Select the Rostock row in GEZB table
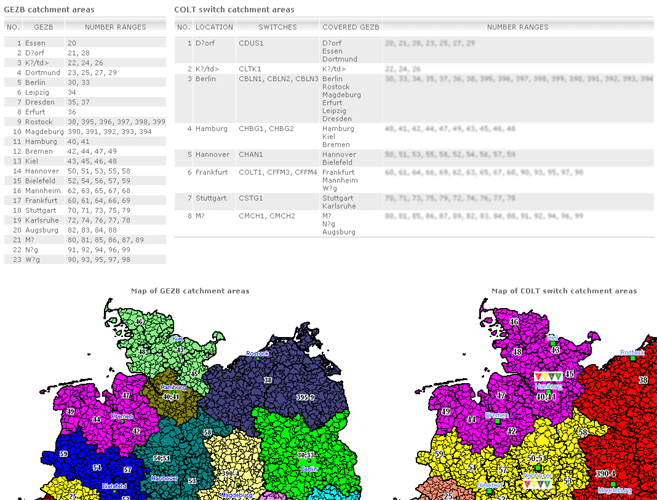The width and height of the screenshot is (657, 500). (x=85, y=121)
